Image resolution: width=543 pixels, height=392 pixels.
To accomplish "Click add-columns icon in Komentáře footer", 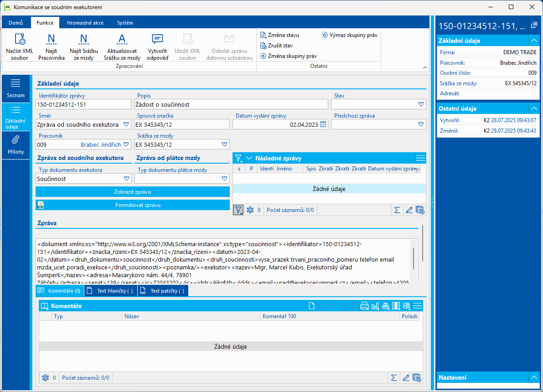I will tap(417, 377).
